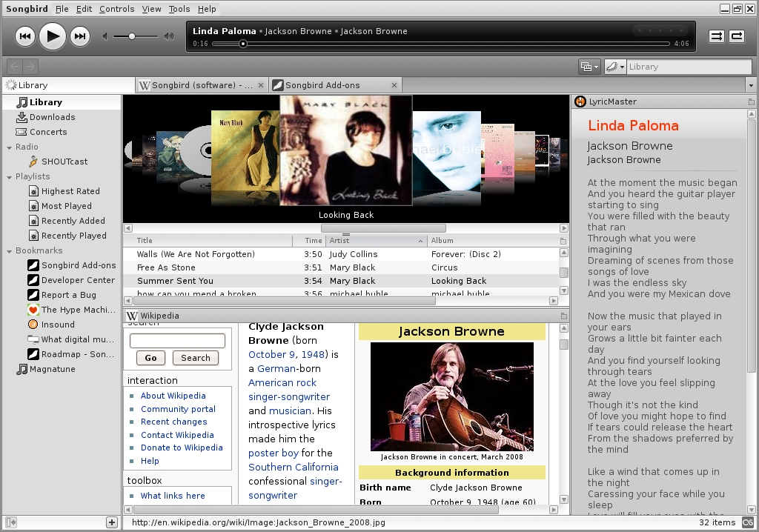Open the media view switcher dropdown
The image size is (759, 532).
pos(589,67)
